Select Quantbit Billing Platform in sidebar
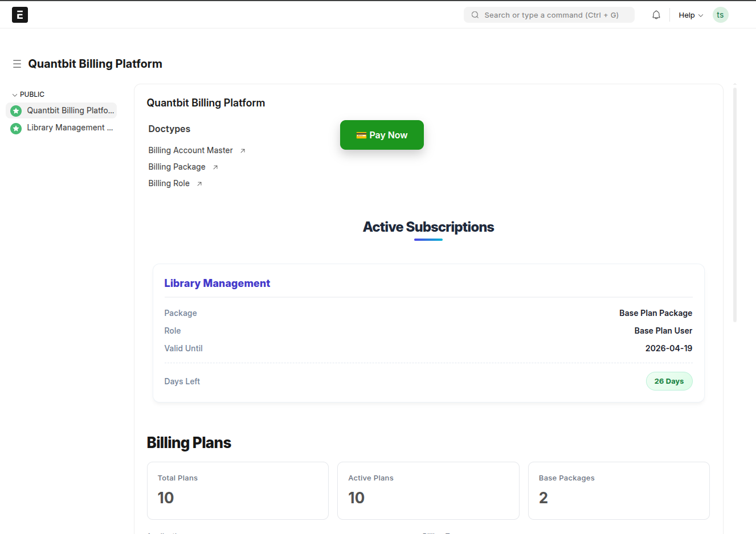The height and width of the screenshot is (534, 756). [70, 110]
